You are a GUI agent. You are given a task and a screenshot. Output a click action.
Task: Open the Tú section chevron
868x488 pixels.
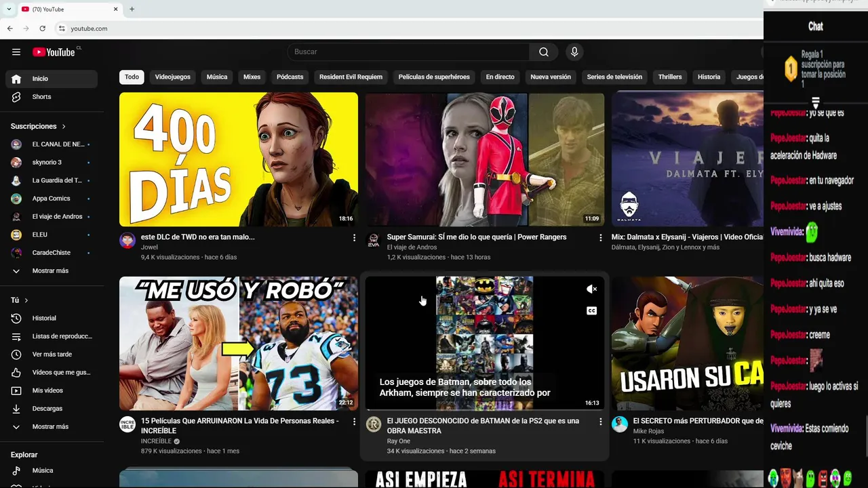click(26, 300)
